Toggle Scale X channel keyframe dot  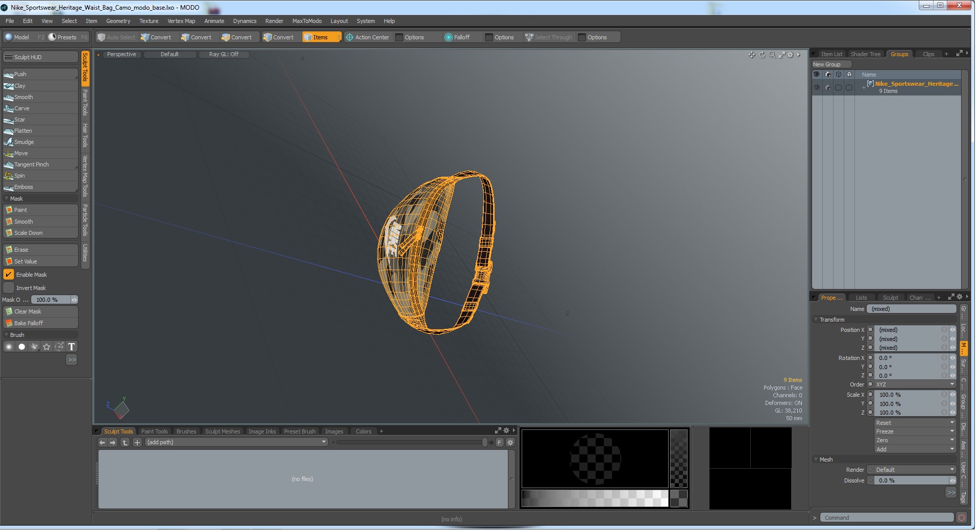click(871, 395)
